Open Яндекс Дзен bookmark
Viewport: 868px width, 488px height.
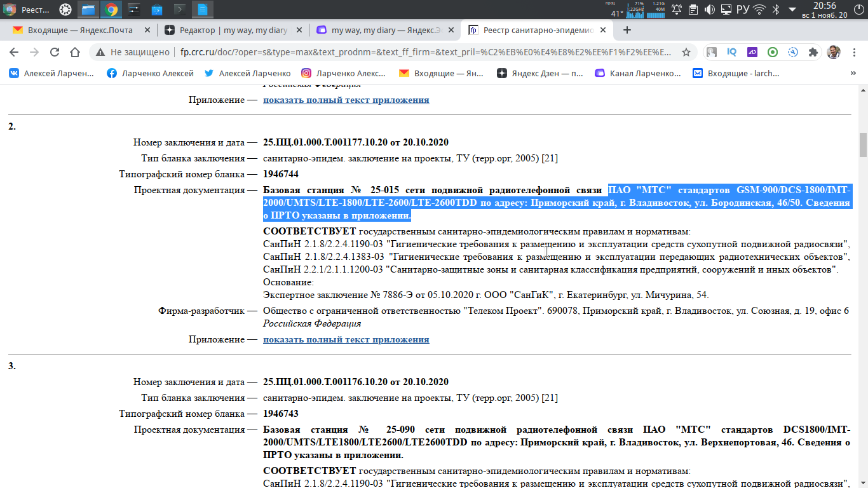point(540,73)
